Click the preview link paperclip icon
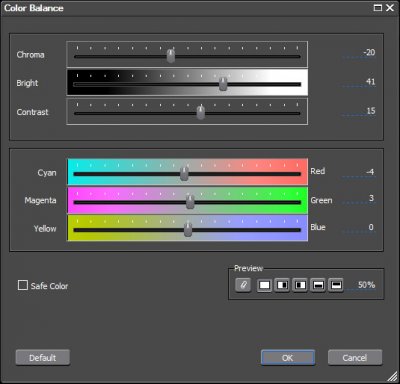 pyautogui.click(x=243, y=285)
